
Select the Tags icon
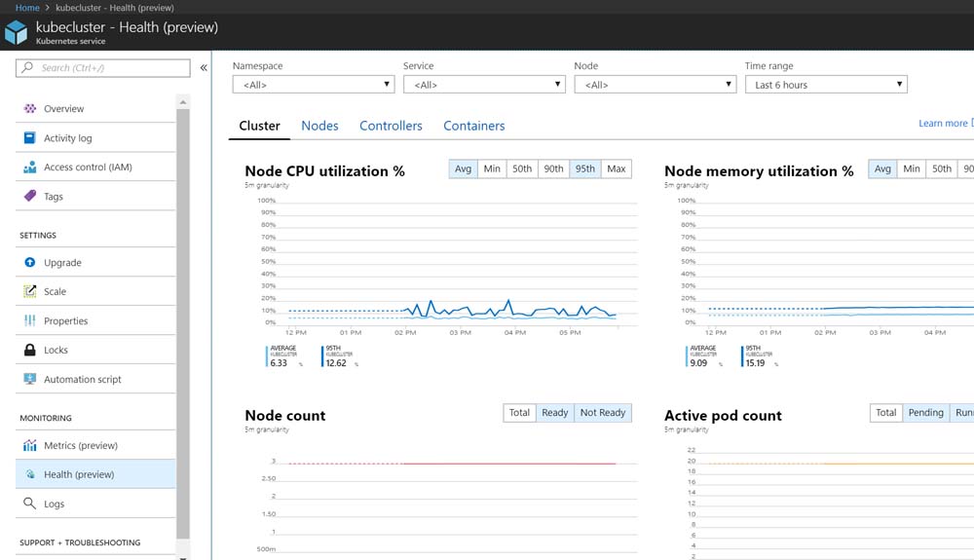[29, 197]
